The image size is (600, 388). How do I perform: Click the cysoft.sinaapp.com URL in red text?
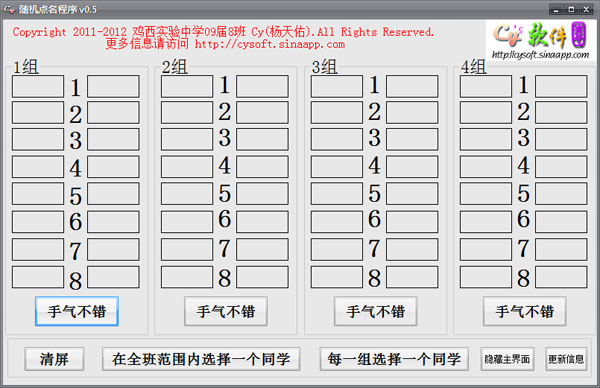(x=270, y=44)
